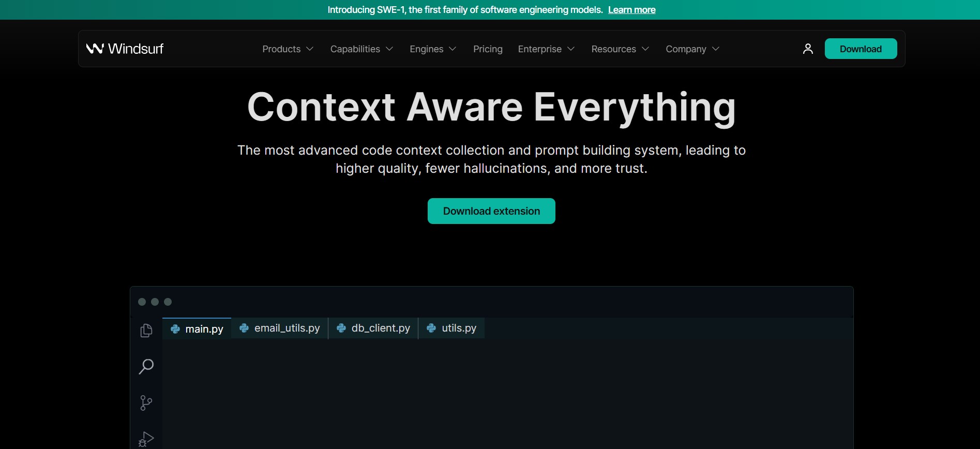Image resolution: width=980 pixels, height=449 pixels.
Task: Click the second window control dot
Action: click(x=155, y=302)
